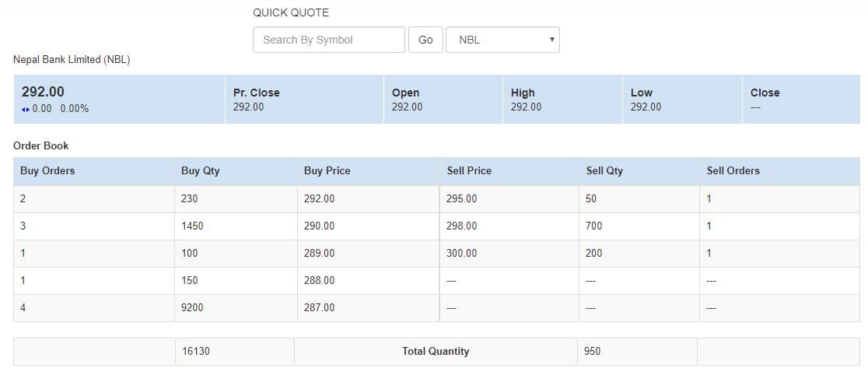
Task: Click the Go button
Action: click(x=425, y=40)
